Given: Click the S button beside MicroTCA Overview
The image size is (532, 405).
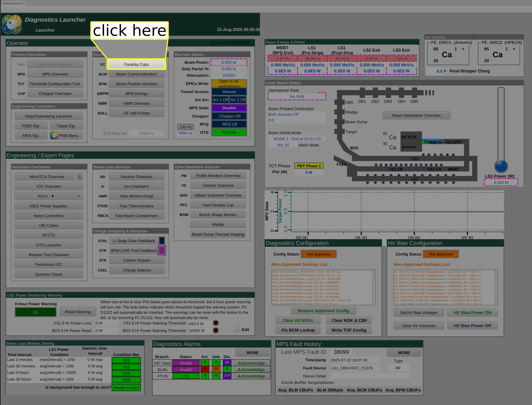Looking at the screenshot, I should (79, 177).
